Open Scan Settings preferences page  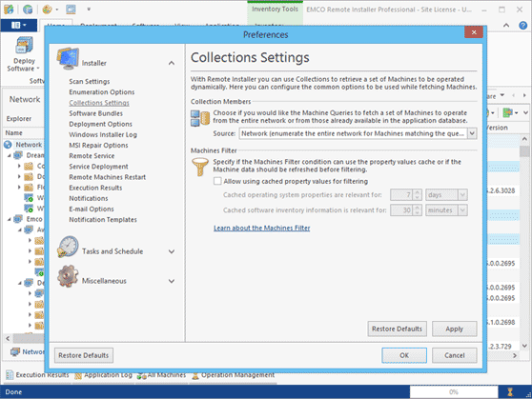[90, 81]
